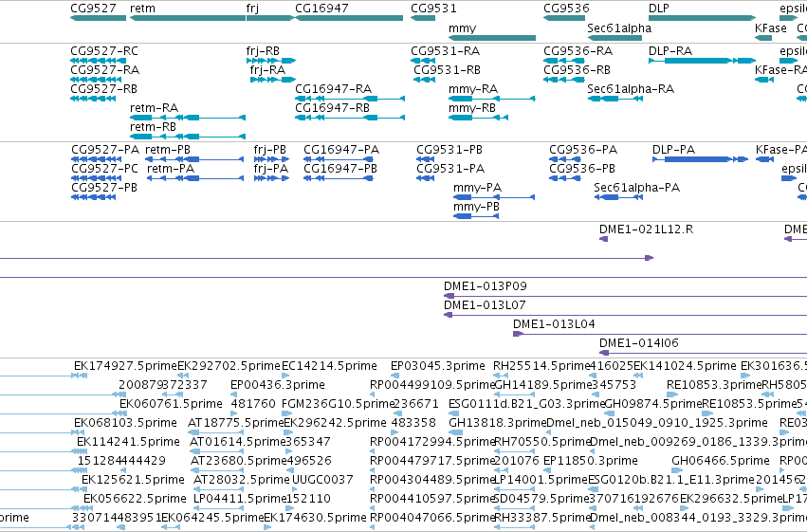Click protein CG9536-PA label
The width and height of the screenshot is (807, 532).
(x=583, y=150)
